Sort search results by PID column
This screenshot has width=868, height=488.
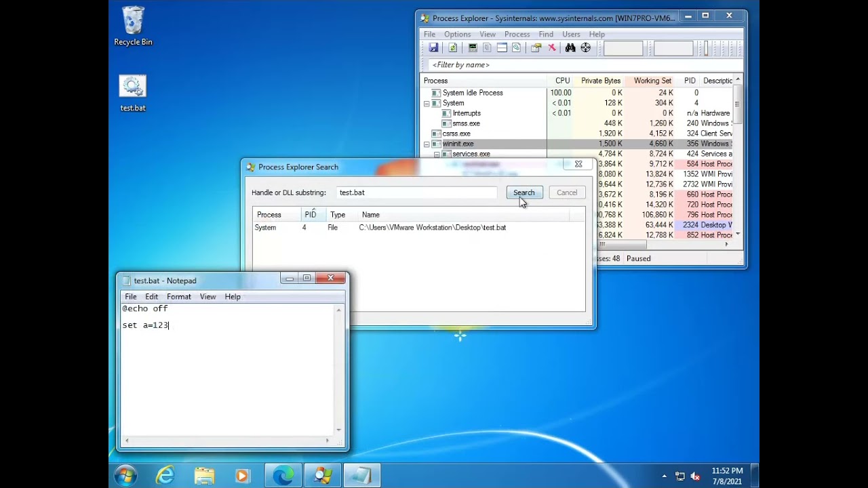[313, 215]
